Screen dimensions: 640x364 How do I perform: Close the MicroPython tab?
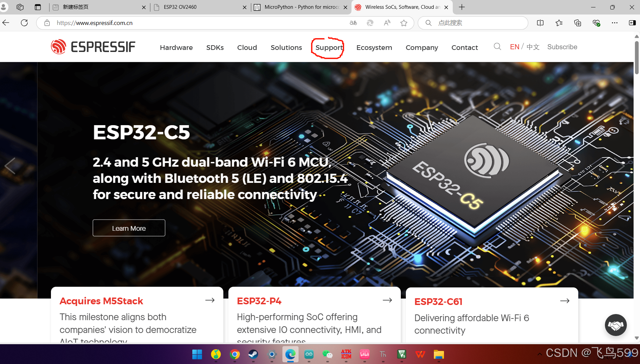(345, 7)
